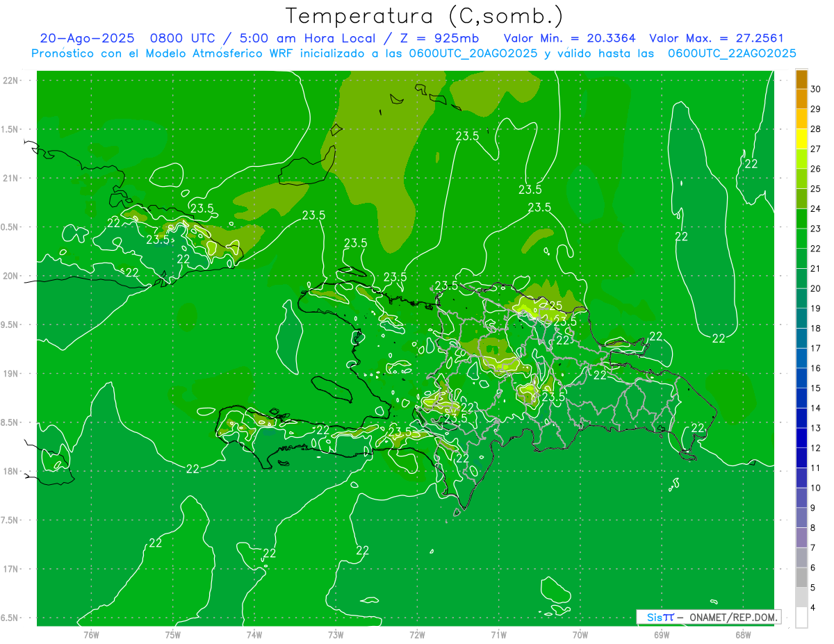This screenshot has width=834, height=644.
Task: Click the longitude axis label '74W'
Action: coord(254,634)
